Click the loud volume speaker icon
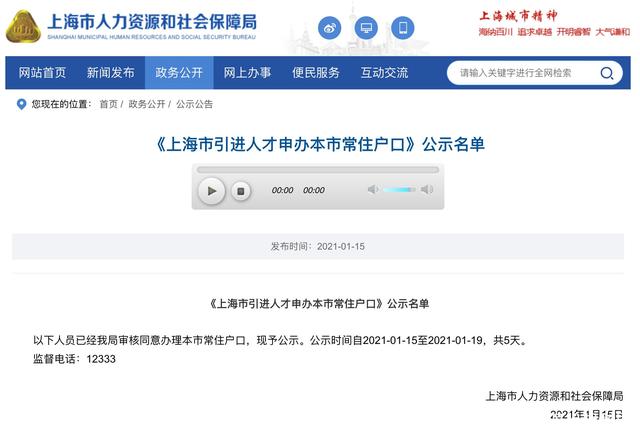 click(427, 189)
